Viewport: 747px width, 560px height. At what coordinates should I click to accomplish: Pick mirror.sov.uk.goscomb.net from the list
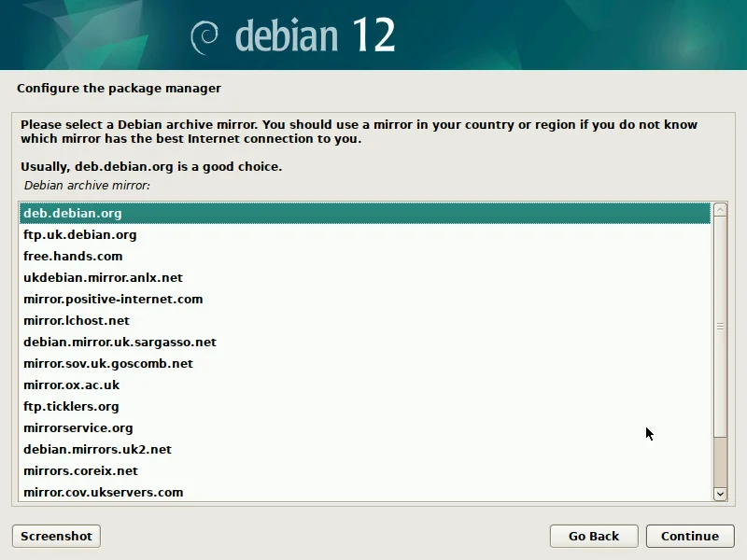[365, 363]
